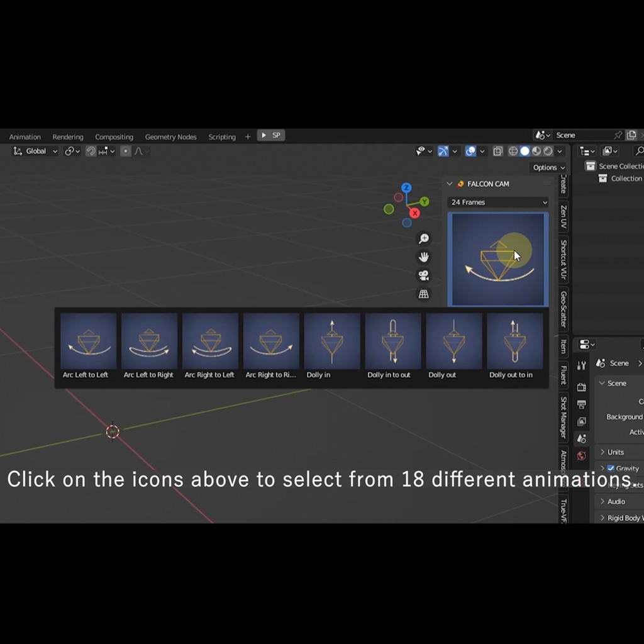Open the overlays options dropdown arrow

pyautogui.click(x=482, y=151)
